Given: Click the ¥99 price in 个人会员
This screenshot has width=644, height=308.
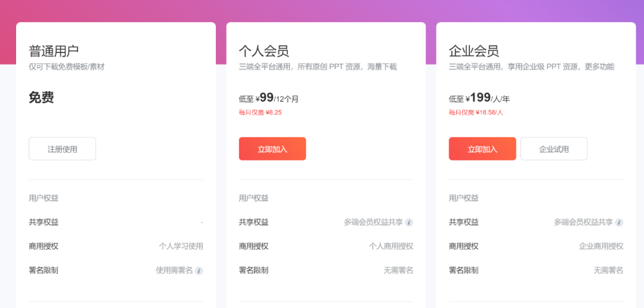Looking at the screenshot, I should (x=265, y=98).
